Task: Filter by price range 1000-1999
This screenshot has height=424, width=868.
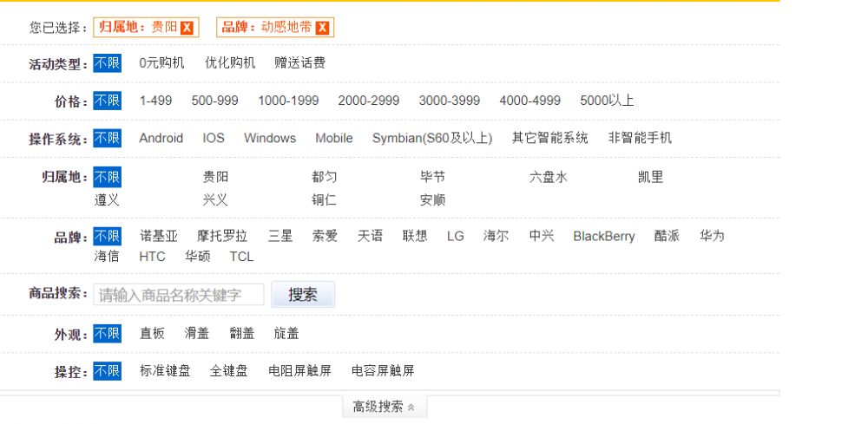Action: pos(288,101)
